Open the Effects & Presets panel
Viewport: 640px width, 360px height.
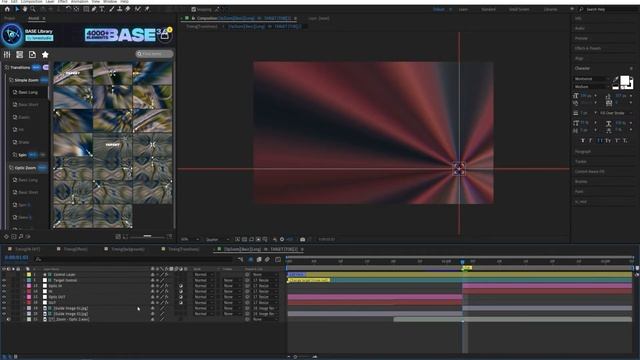(588, 48)
